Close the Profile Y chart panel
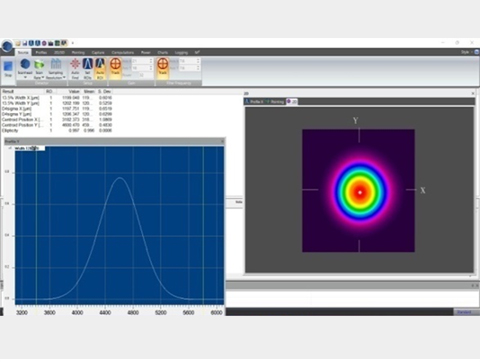Screen dimensions: 480x362 click(222, 141)
